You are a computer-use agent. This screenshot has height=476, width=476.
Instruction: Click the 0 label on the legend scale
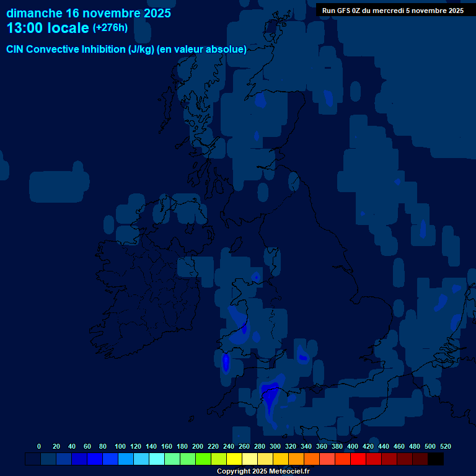tap(39, 446)
